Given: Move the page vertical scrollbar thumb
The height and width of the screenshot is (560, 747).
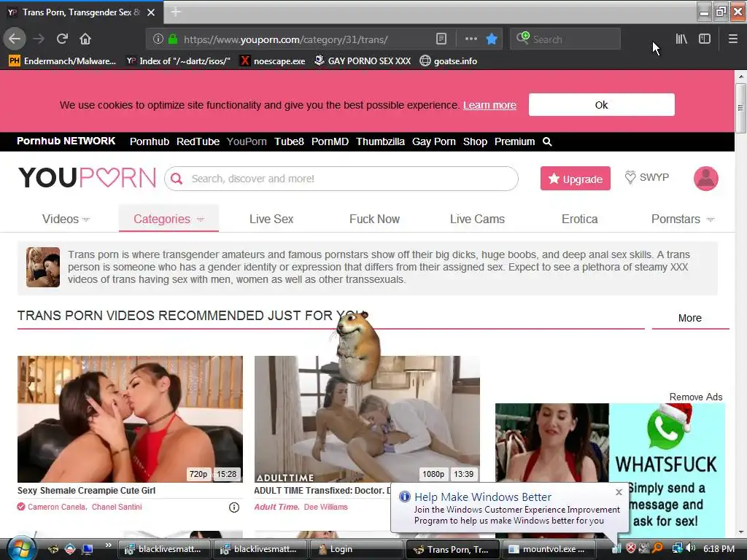Looking at the screenshot, I should coord(740,108).
